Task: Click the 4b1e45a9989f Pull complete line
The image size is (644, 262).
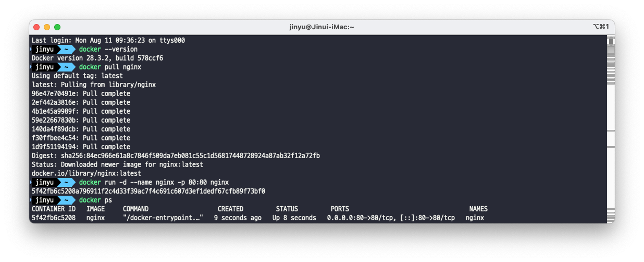Action: click(81, 111)
